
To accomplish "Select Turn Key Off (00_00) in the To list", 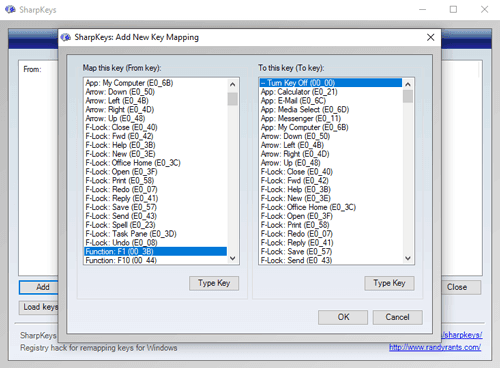I will click(x=331, y=83).
